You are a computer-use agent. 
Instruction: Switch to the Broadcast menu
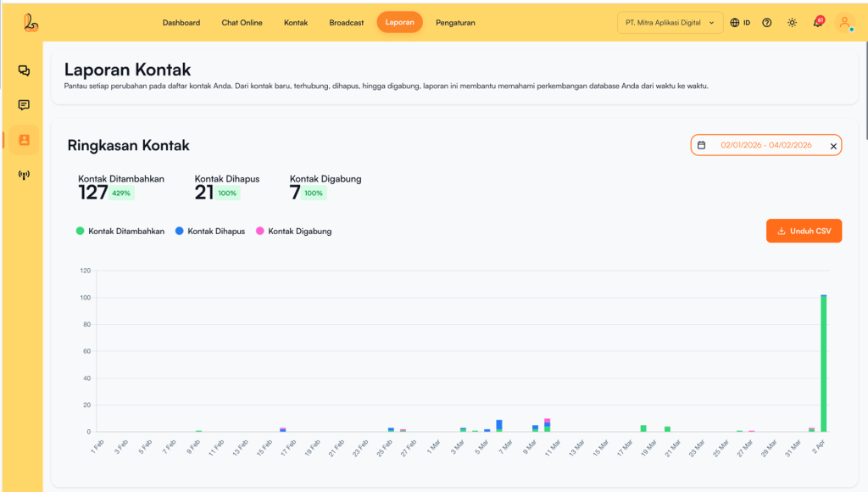point(347,23)
